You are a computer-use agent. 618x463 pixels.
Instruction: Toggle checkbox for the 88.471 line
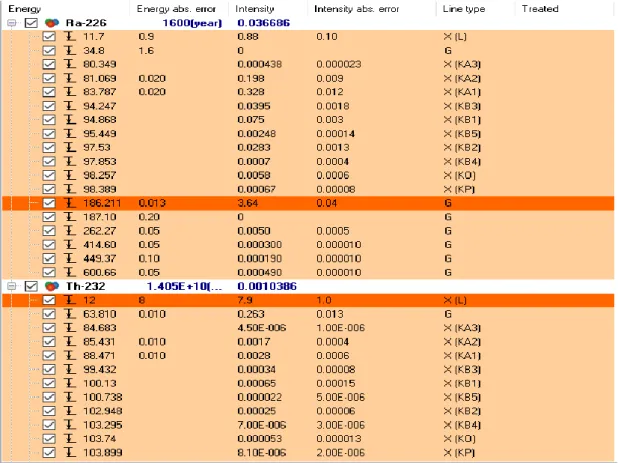(49, 355)
